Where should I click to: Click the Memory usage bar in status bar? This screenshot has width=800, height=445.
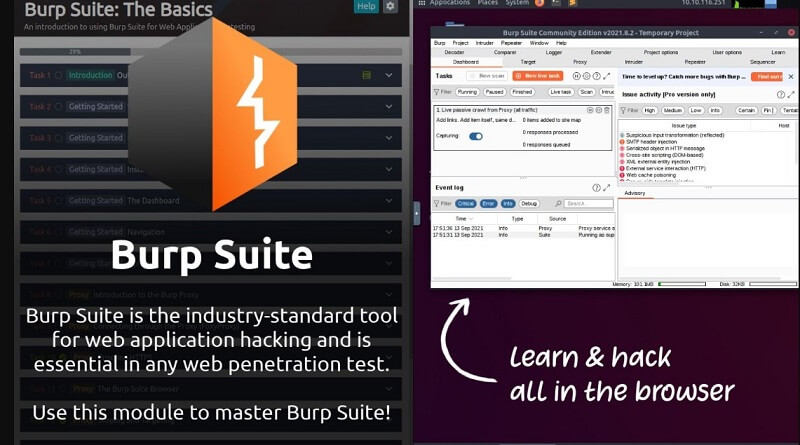tap(682, 284)
